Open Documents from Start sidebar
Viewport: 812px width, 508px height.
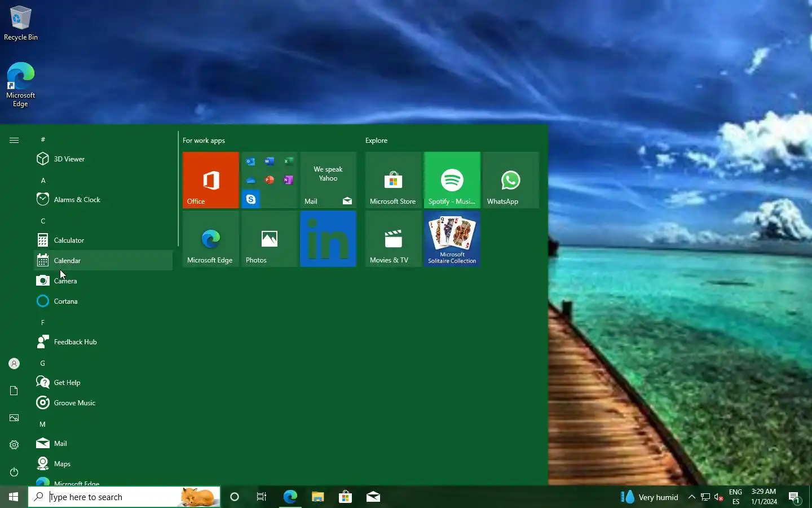14,391
